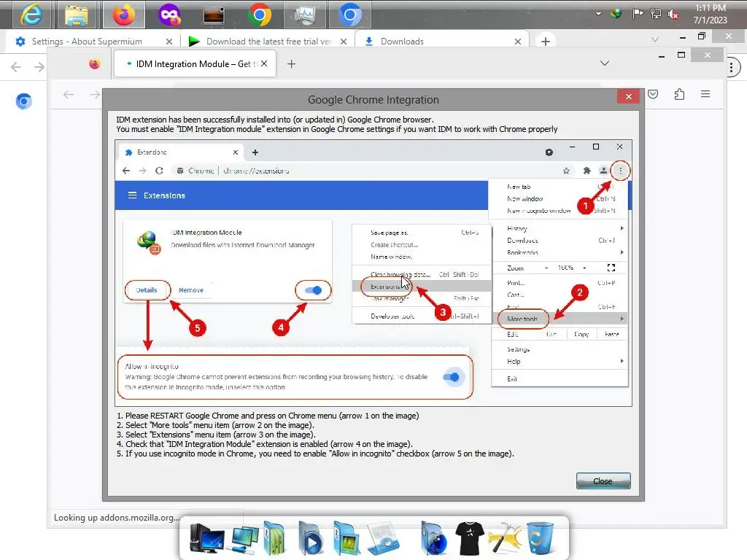Switch to Firefox via taskbar icon
The image size is (747, 560).
(124, 15)
